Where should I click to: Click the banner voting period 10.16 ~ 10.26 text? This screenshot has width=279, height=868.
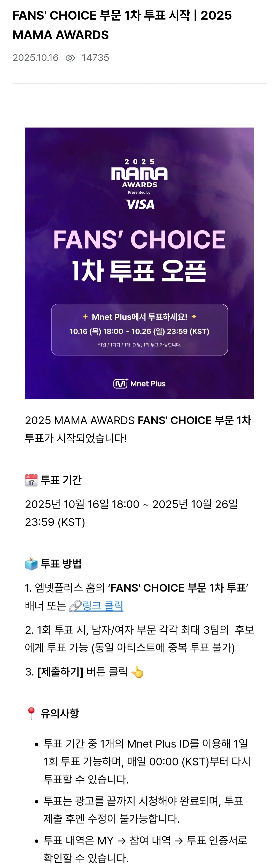click(x=139, y=332)
